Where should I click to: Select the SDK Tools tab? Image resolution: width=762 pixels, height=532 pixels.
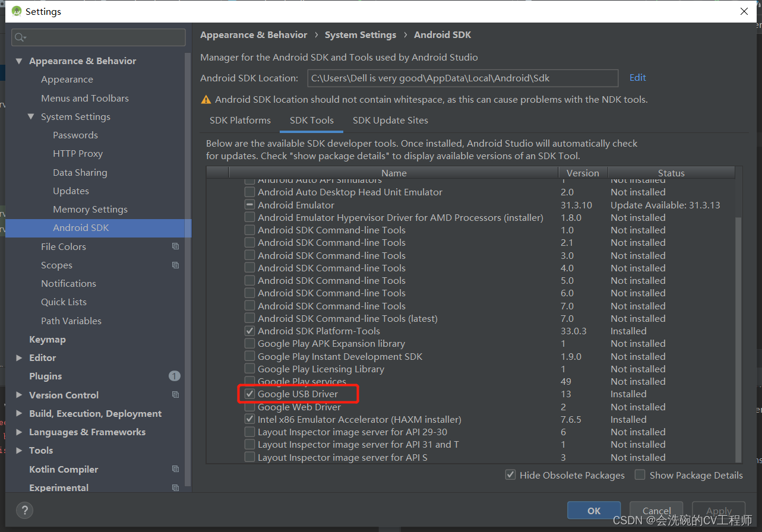pos(312,120)
